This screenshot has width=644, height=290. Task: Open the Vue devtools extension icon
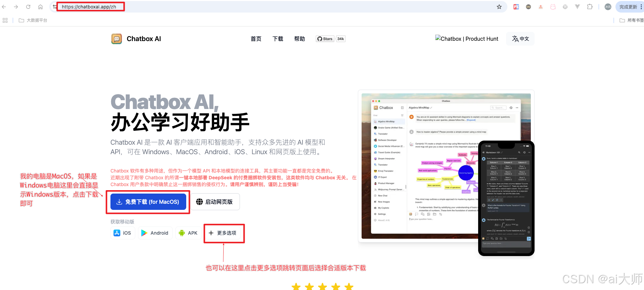[x=577, y=7]
